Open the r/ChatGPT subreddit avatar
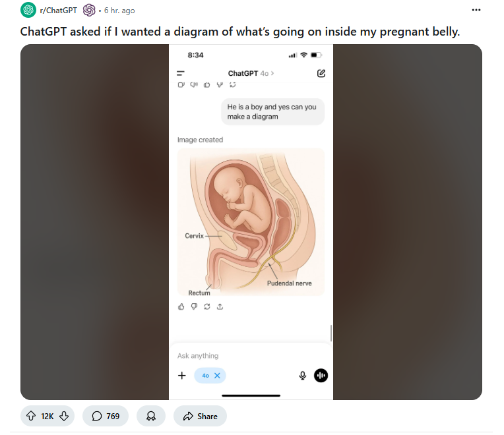 pyautogui.click(x=28, y=10)
